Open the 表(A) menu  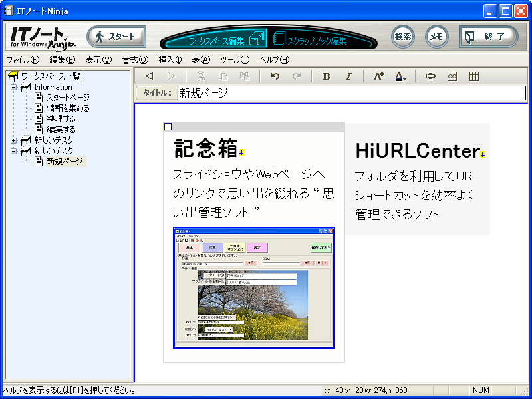201,60
